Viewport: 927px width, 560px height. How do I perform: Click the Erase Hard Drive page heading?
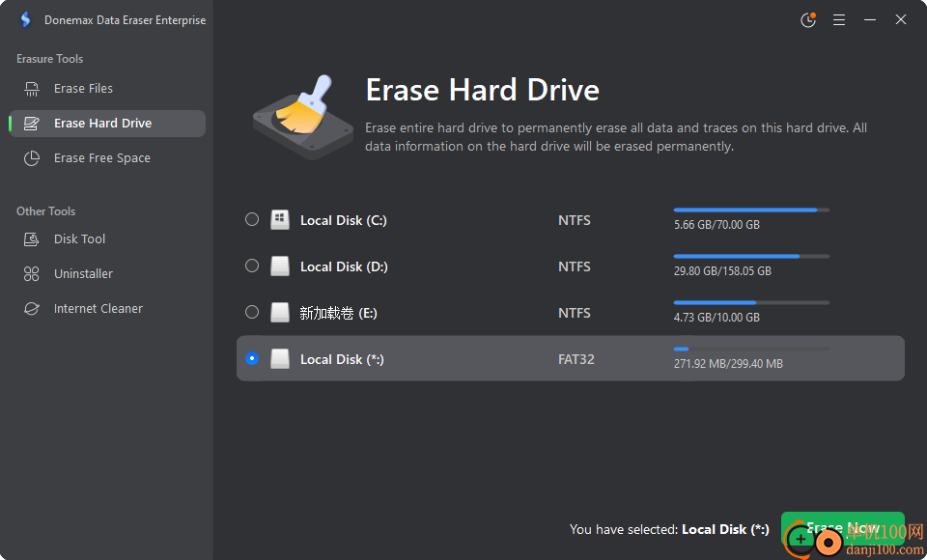click(483, 90)
